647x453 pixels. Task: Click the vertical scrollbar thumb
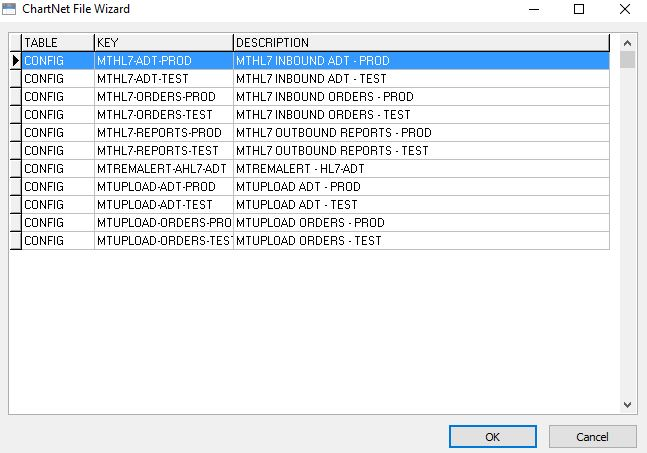pyautogui.click(x=628, y=59)
